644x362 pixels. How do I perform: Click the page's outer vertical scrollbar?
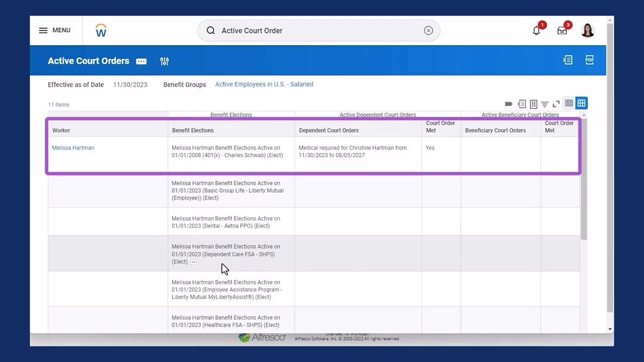pos(610,167)
